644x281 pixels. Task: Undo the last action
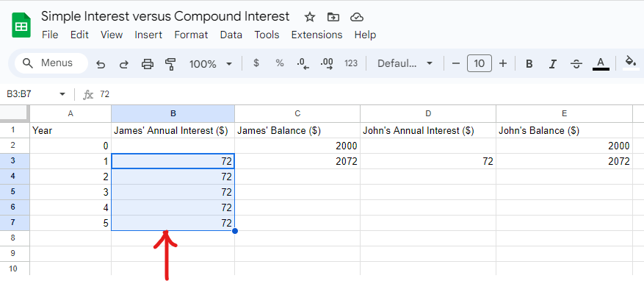(x=101, y=64)
